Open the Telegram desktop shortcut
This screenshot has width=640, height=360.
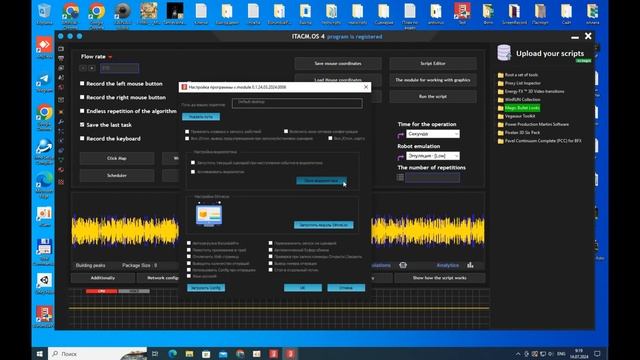44,82
